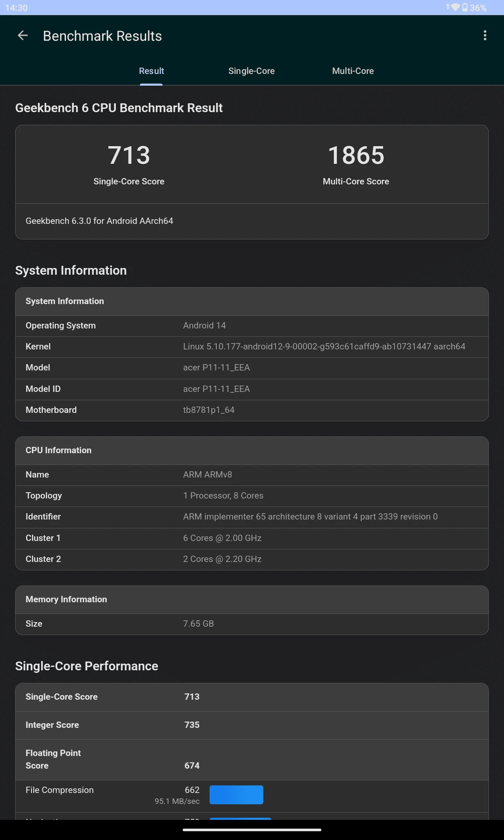Tap the File Compression score 662

click(x=192, y=790)
